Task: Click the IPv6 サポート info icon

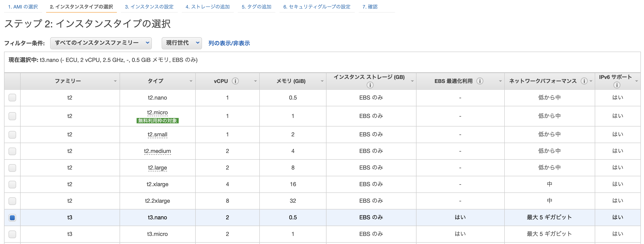Action: (617, 85)
